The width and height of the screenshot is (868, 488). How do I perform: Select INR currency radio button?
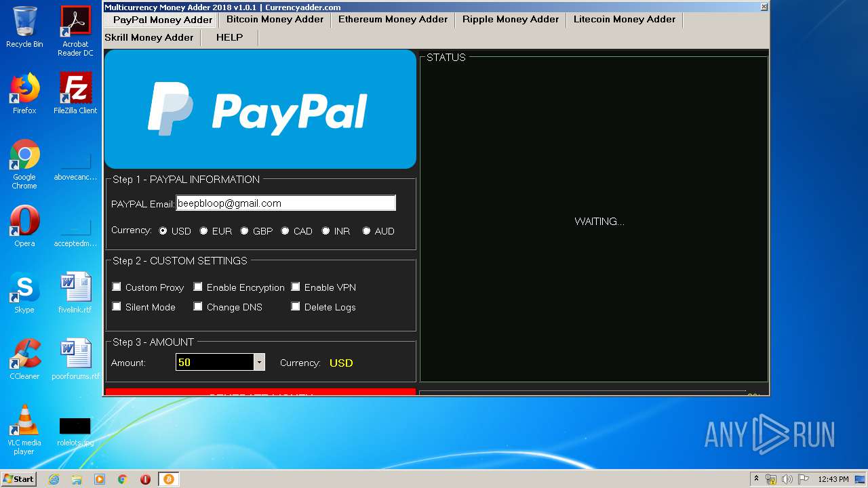pyautogui.click(x=325, y=231)
